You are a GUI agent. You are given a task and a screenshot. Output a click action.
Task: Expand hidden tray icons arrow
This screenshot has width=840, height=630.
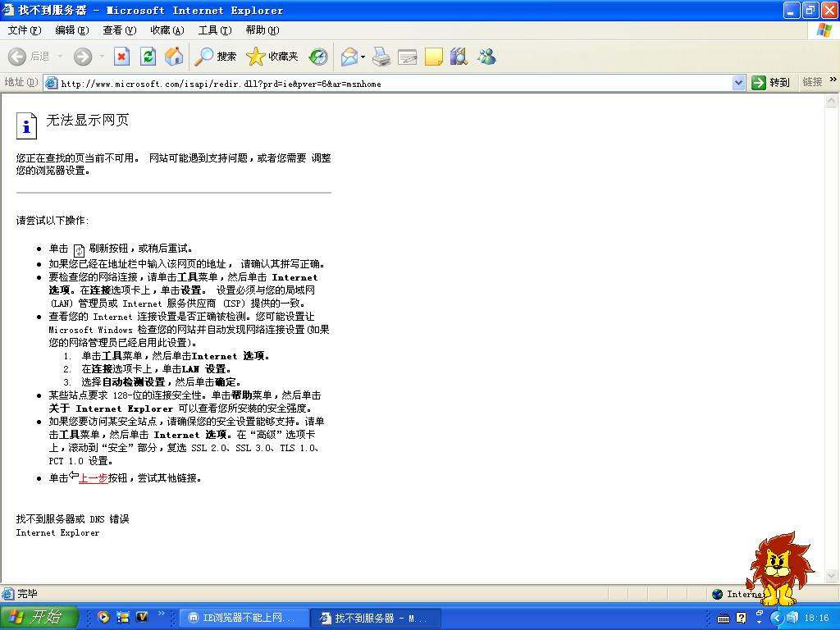coord(778,619)
